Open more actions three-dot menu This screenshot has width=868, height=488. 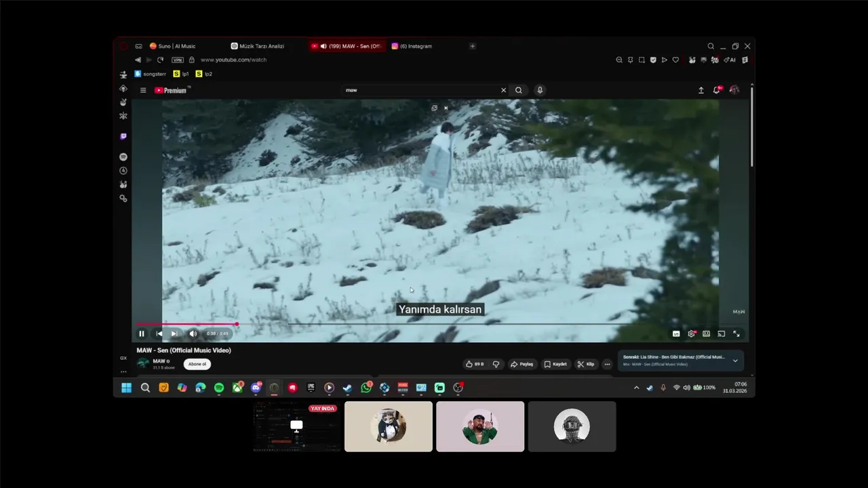[x=607, y=364]
